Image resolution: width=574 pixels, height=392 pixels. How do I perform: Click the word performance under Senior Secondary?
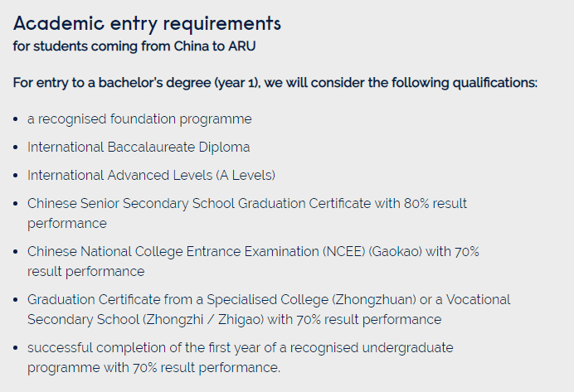point(67,224)
